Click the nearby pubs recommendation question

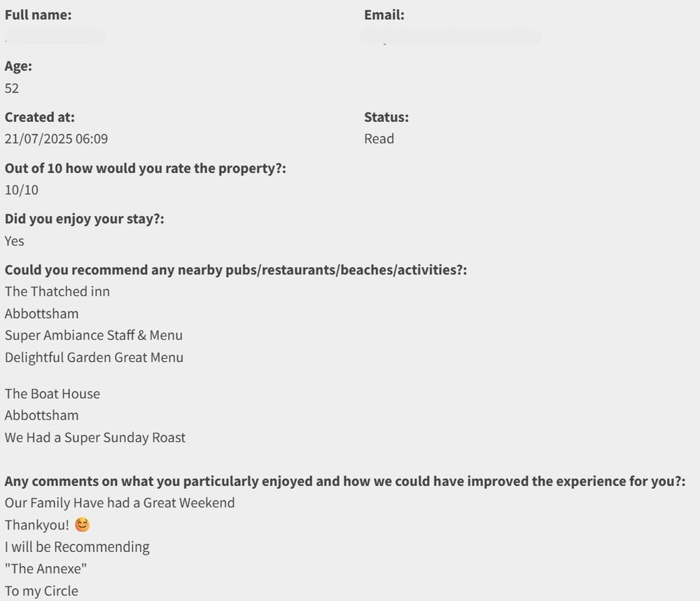click(x=236, y=270)
